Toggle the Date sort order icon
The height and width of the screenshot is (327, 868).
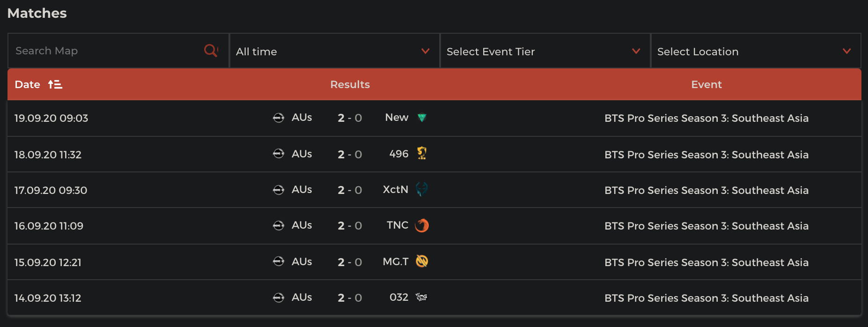(x=55, y=84)
